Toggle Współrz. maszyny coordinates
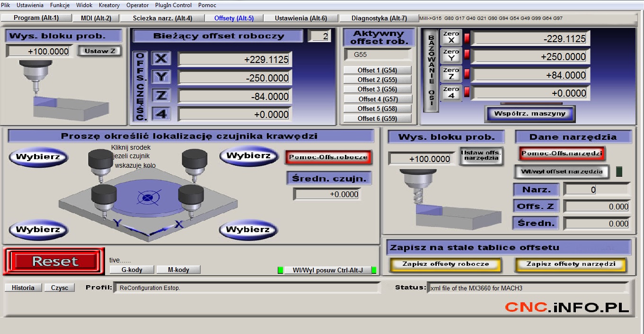644x334 pixels. tap(529, 114)
